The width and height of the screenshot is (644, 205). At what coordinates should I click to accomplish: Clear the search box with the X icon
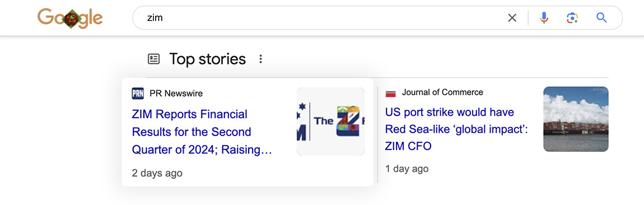click(x=512, y=18)
